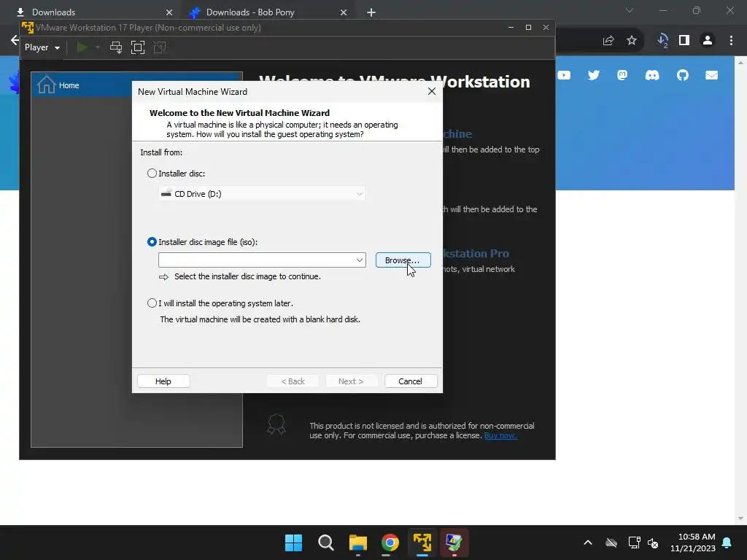Show hidden system tray icons chevron
Image resolution: width=747 pixels, height=560 pixels.
pyautogui.click(x=588, y=542)
